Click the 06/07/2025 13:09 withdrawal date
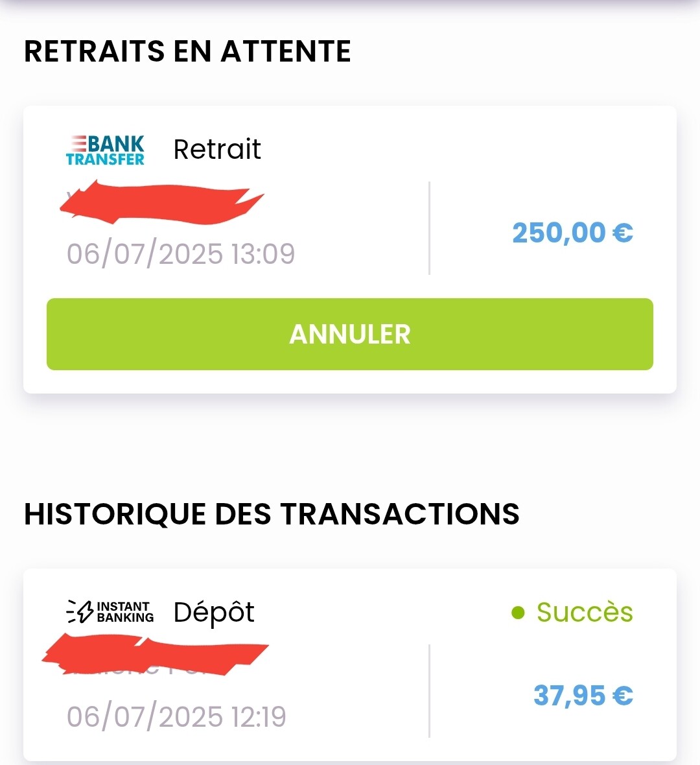 (181, 254)
